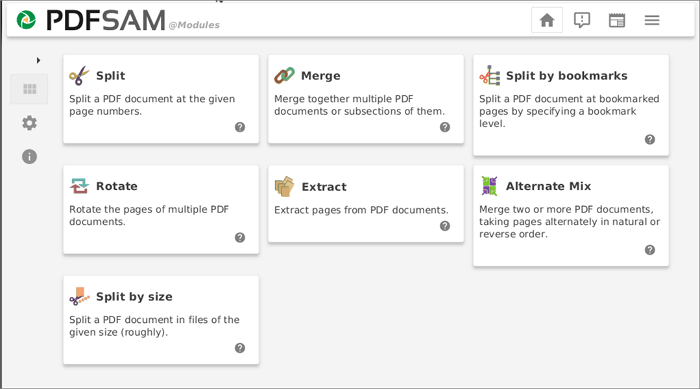Click the Alternate Mix icon
This screenshot has width=700, height=389.
coord(489,186)
